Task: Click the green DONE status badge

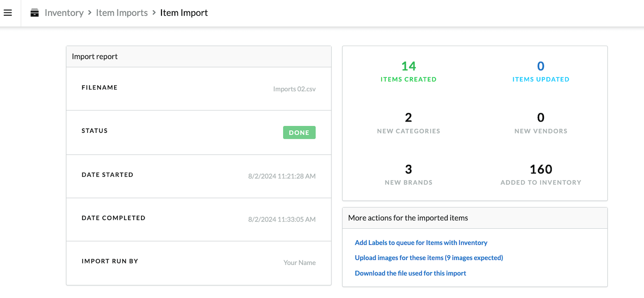Action: pos(299,132)
